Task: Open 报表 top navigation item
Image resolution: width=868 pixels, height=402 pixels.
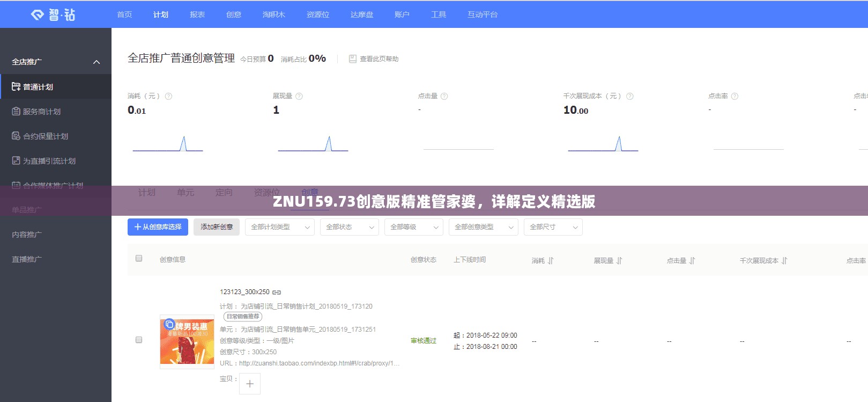Action: [x=197, y=14]
